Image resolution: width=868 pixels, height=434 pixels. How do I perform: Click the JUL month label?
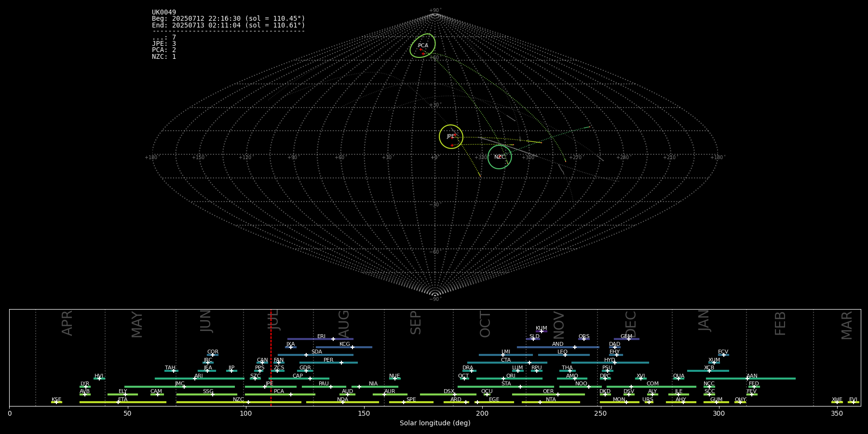(273, 321)
